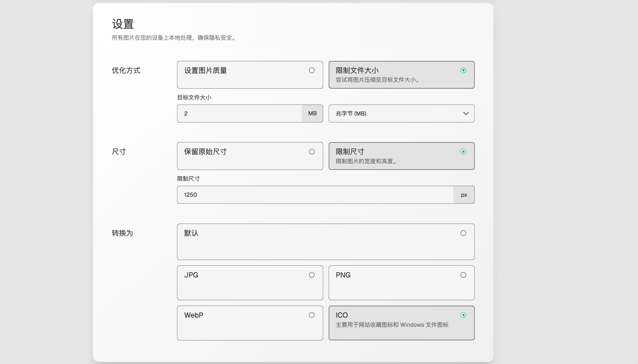Select the 保留原始尺寸 radio option

tap(311, 152)
